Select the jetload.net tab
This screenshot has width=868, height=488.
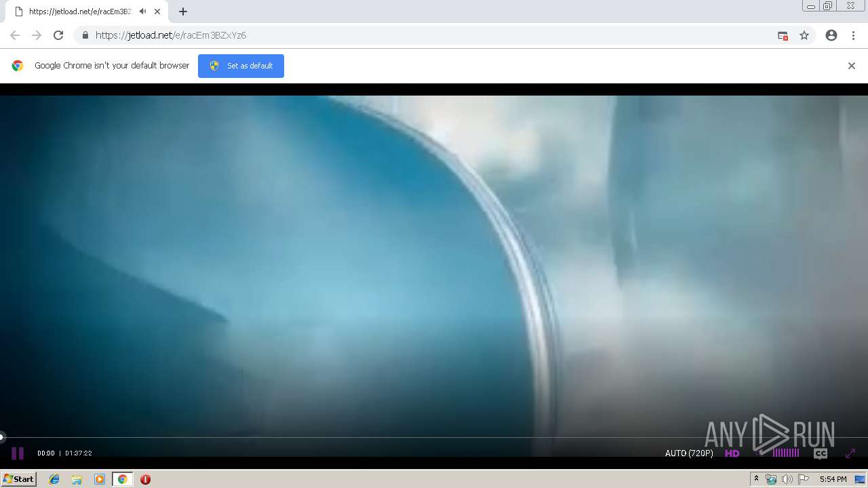(x=85, y=12)
